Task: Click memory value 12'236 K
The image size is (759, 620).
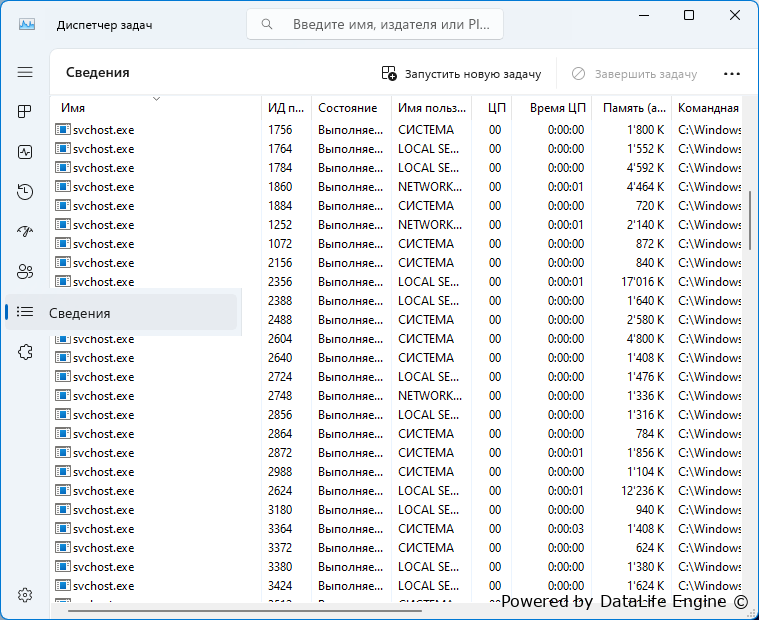Action: (x=642, y=491)
